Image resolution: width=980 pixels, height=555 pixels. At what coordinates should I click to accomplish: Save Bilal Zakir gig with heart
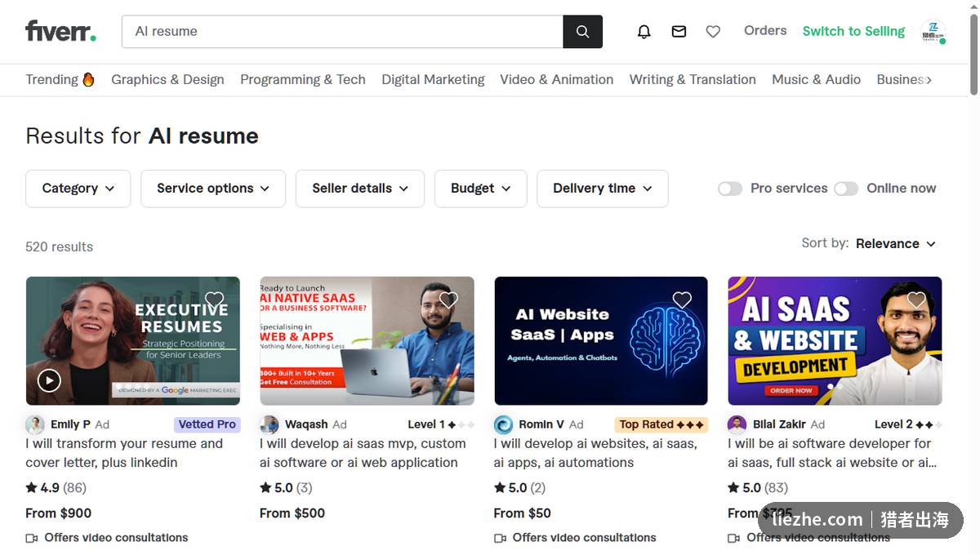coord(916,300)
